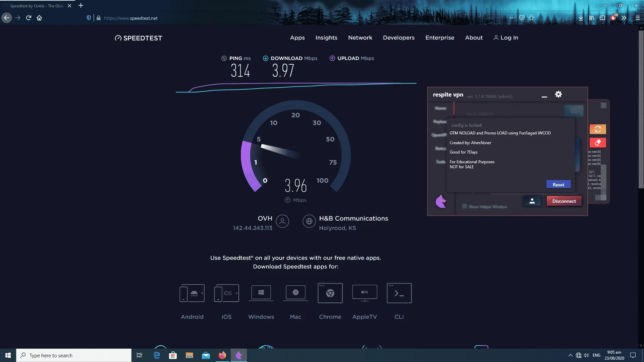Select the Android app icon
This screenshot has height=362, width=644.
click(192, 293)
